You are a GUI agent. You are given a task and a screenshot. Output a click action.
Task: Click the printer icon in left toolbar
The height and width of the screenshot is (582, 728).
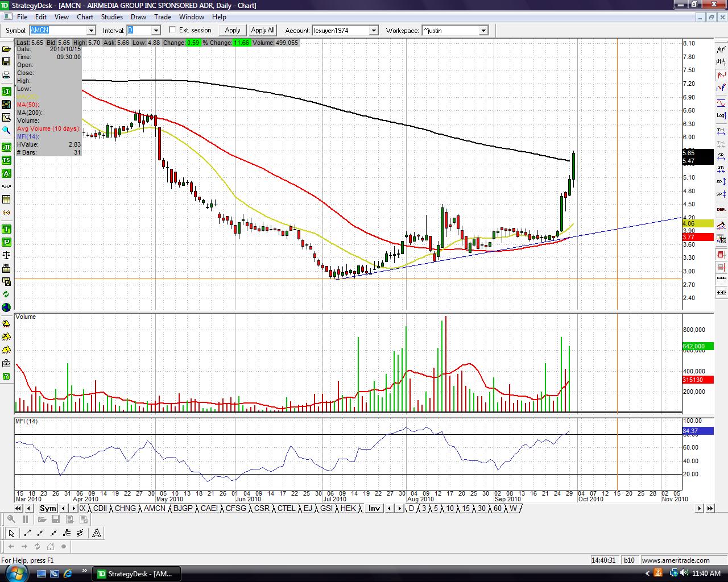click(6, 74)
